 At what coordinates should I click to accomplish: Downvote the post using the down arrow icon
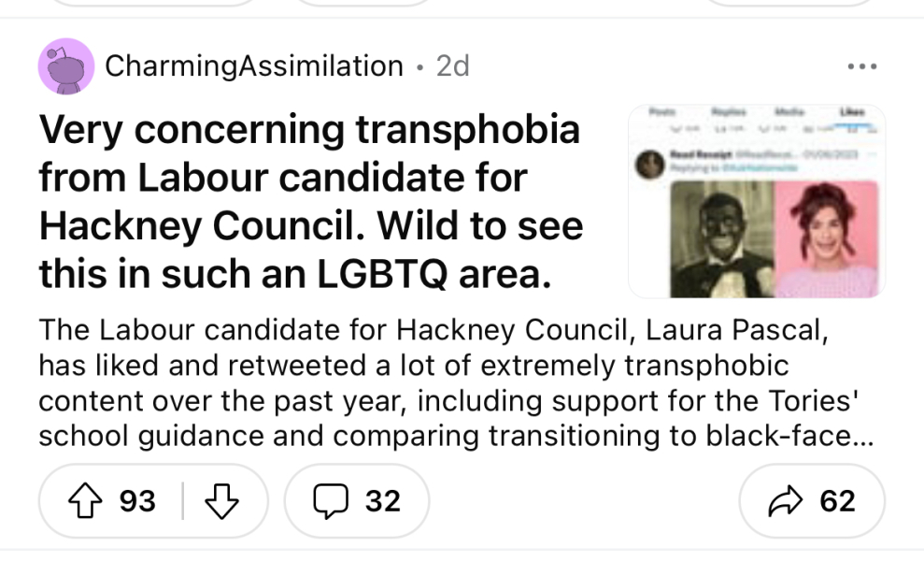(x=223, y=501)
